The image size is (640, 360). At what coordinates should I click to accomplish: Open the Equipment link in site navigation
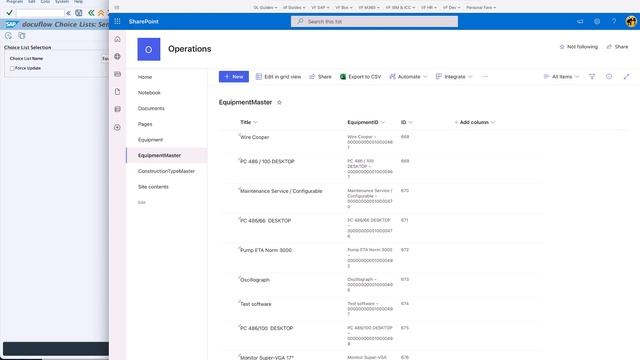click(x=150, y=140)
